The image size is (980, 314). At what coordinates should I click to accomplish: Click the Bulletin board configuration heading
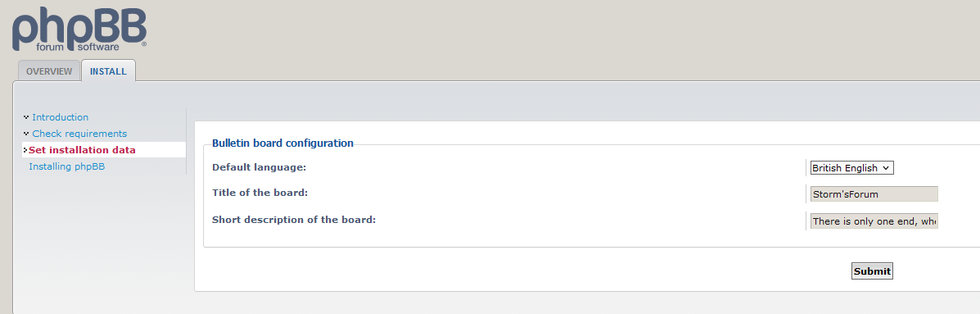coord(282,143)
